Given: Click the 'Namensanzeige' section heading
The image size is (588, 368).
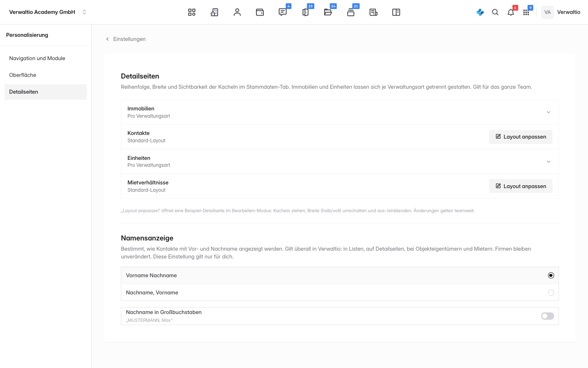Looking at the screenshot, I should coord(147,238).
